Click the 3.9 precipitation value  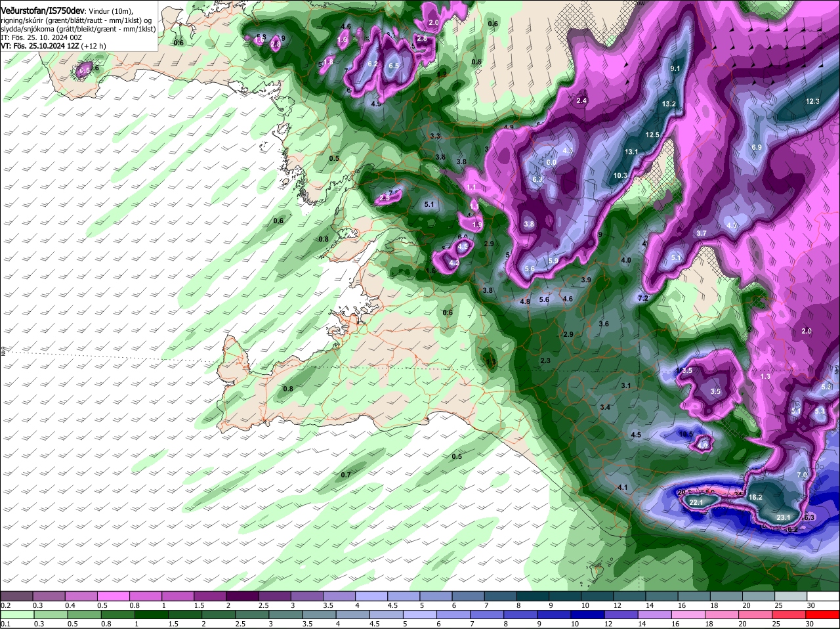586,280
